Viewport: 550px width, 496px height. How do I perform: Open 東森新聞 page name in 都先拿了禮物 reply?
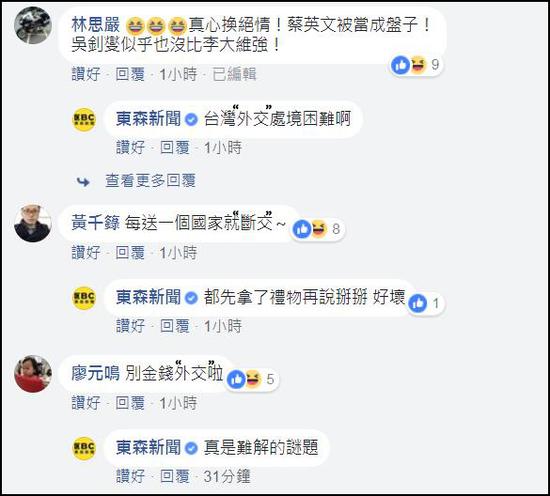149,297
